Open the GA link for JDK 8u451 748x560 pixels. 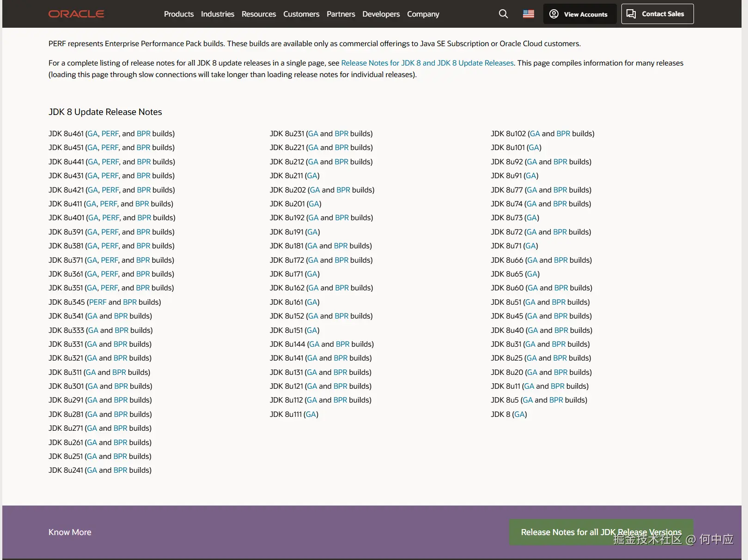click(92, 147)
